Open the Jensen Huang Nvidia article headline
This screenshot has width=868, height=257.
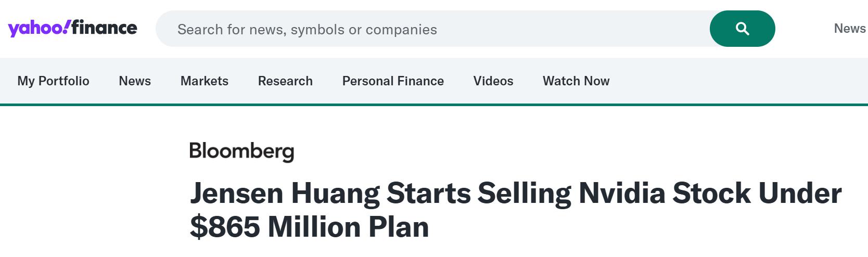coord(515,194)
